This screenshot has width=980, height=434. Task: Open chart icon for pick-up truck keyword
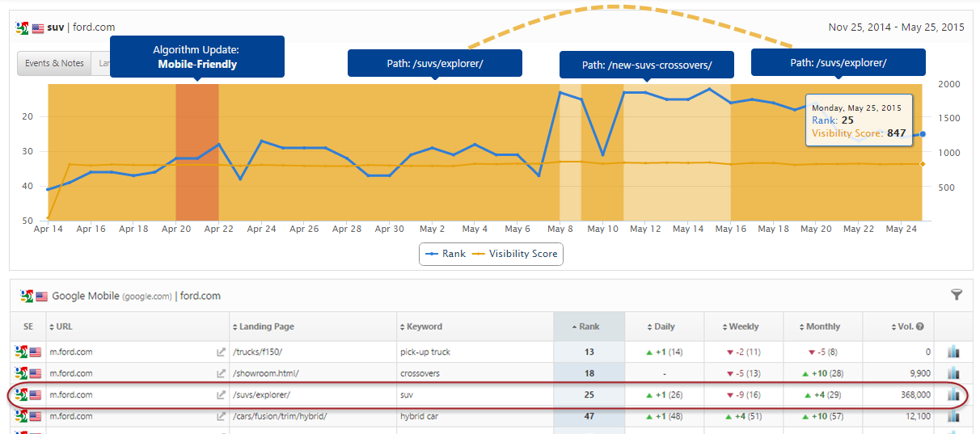(953, 352)
